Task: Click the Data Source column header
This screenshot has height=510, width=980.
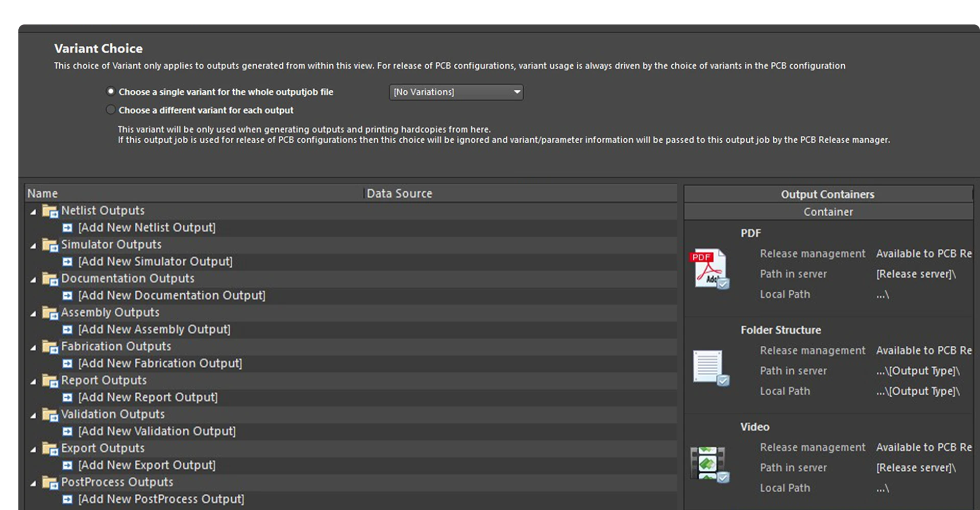Action: tap(521, 193)
